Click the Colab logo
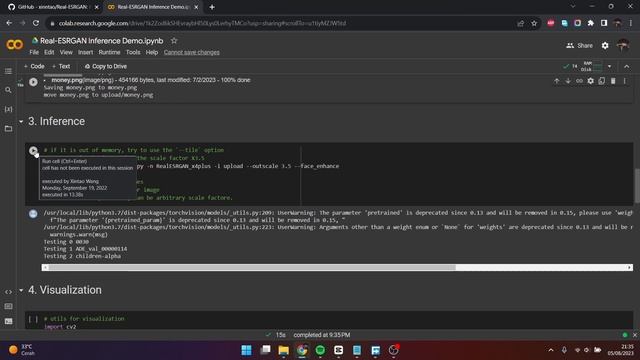This screenshot has height=360, width=640. click(15, 44)
